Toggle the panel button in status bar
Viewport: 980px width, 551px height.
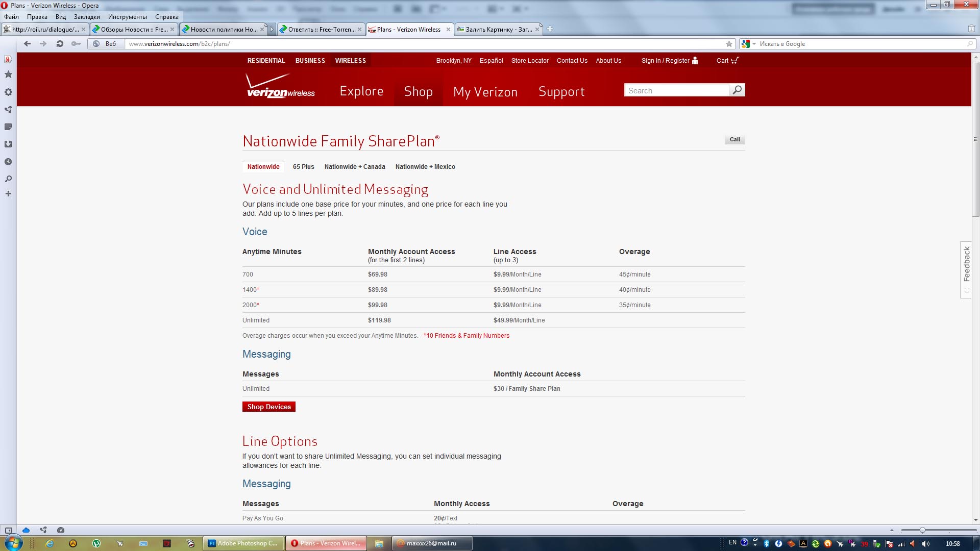(8, 530)
